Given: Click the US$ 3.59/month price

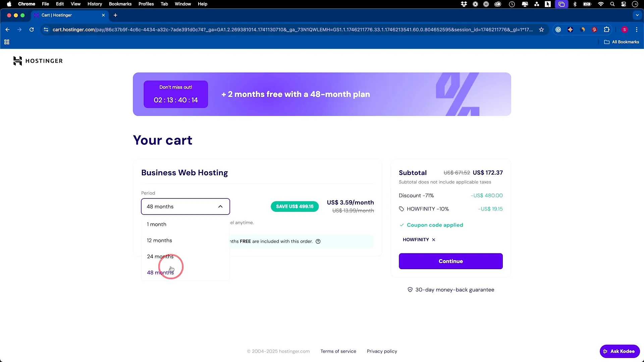Looking at the screenshot, I should 350,202.
